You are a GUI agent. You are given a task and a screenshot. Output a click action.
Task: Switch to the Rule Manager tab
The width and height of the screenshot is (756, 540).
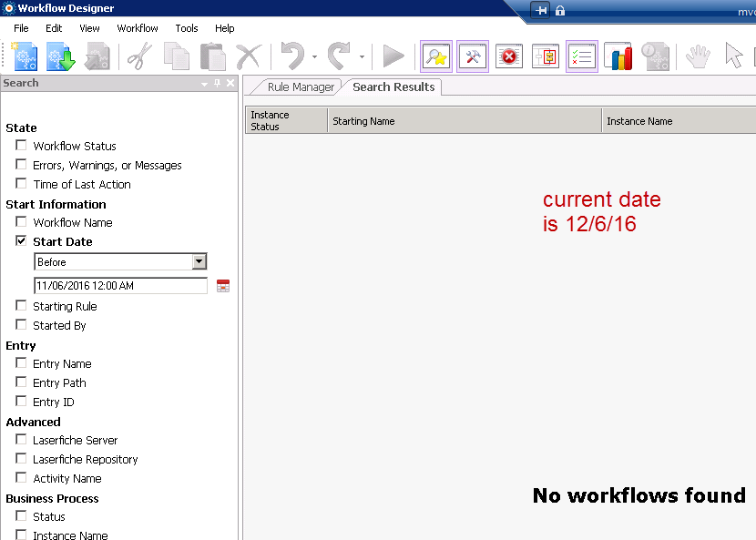click(x=301, y=87)
